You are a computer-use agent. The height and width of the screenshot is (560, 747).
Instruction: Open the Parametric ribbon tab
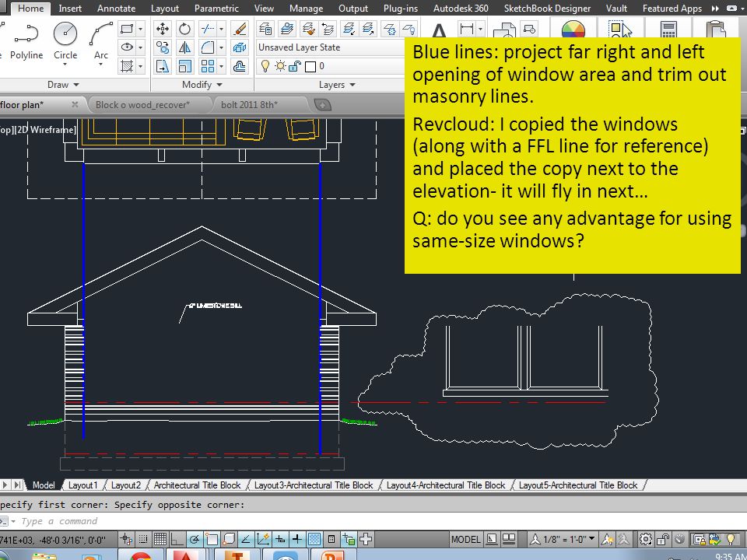click(x=216, y=8)
